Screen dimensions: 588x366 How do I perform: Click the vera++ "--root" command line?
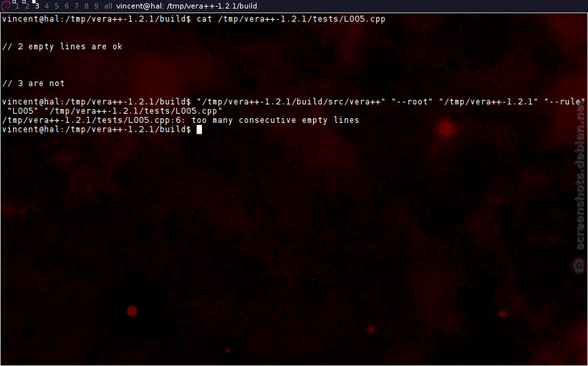tap(293, 107)
